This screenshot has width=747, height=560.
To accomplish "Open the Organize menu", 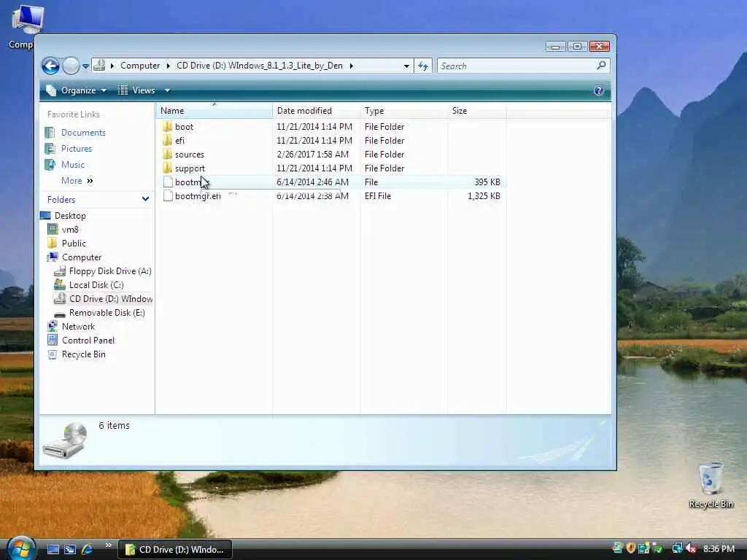I will [x=76, y=90].
